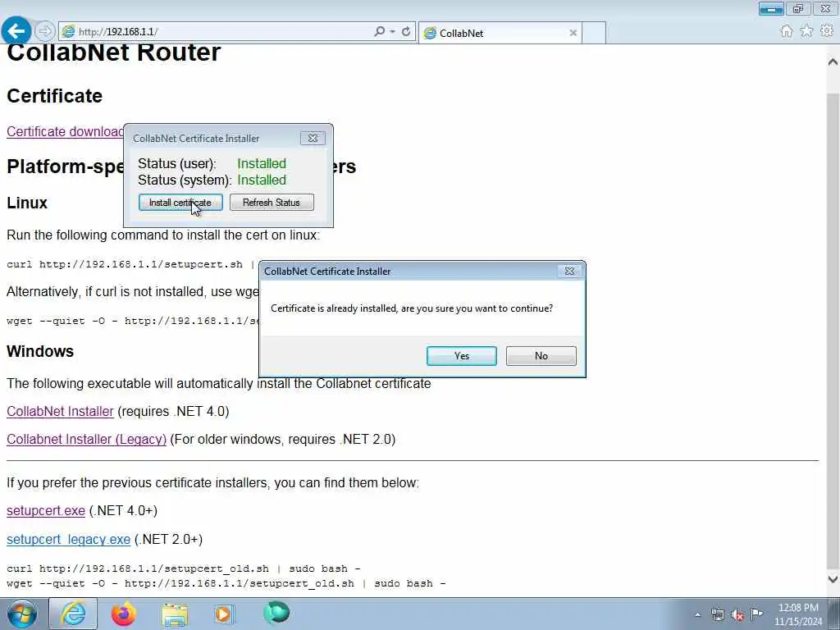Click the browser forward arrow button
This screenshot has height=630, width=840.
point(45,31)
